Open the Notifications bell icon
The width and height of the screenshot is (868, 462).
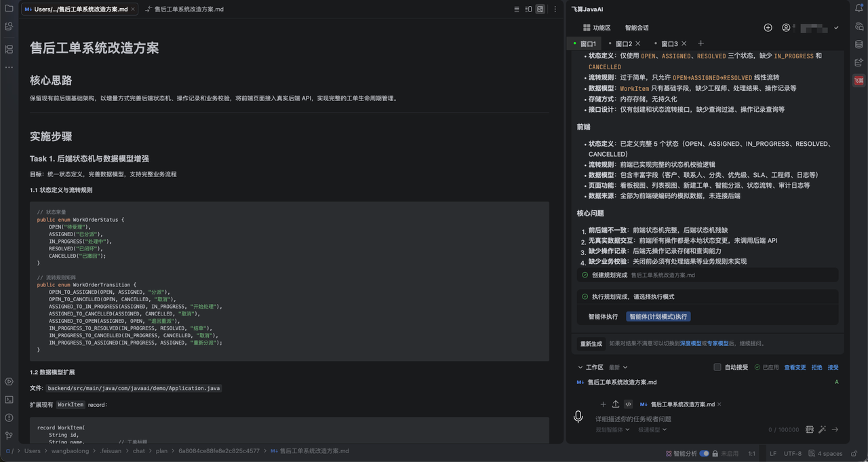click(x=859, y=8)
